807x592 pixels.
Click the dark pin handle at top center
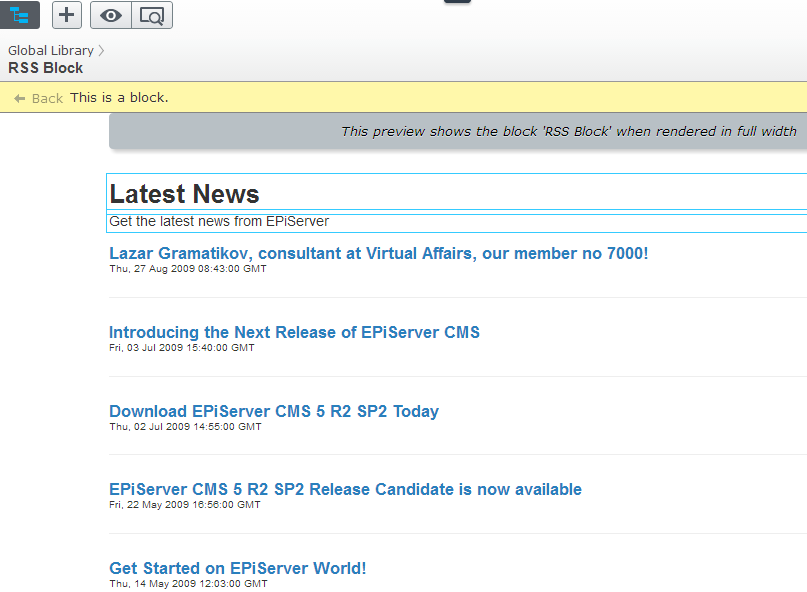457,2
